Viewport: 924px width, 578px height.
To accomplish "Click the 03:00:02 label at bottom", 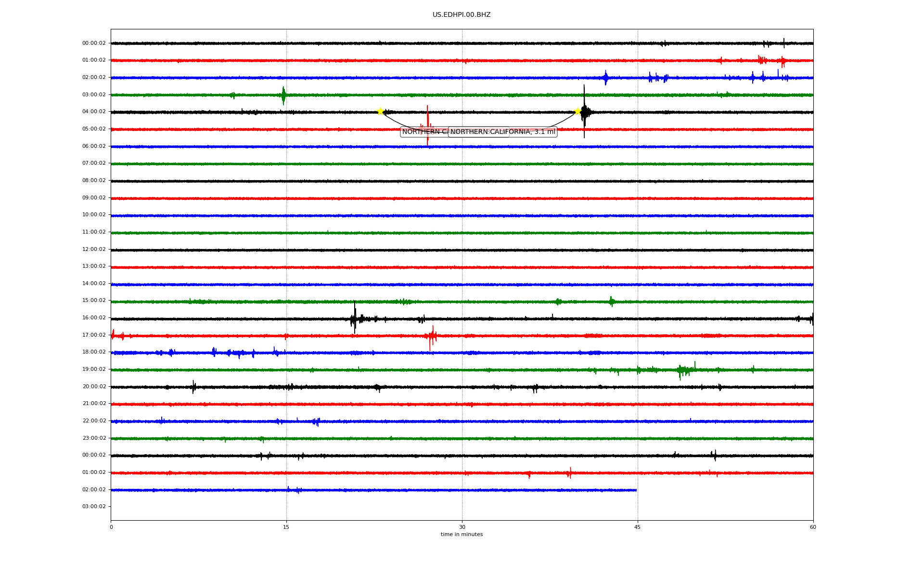I will click(94, 507).
